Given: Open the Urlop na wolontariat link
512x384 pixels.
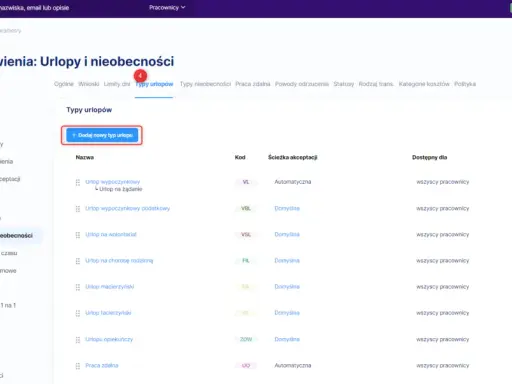Looking at the screenshot, I should point(111,234).
